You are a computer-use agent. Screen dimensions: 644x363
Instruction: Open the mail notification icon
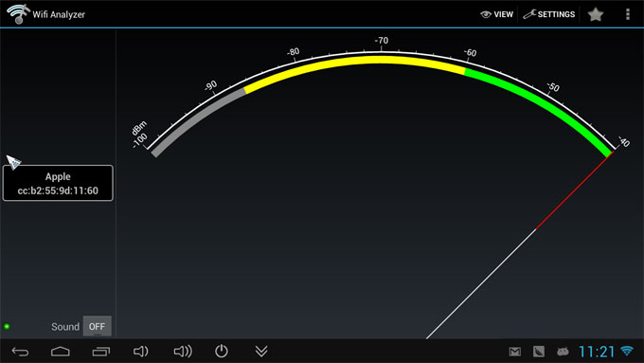point(514,352)
